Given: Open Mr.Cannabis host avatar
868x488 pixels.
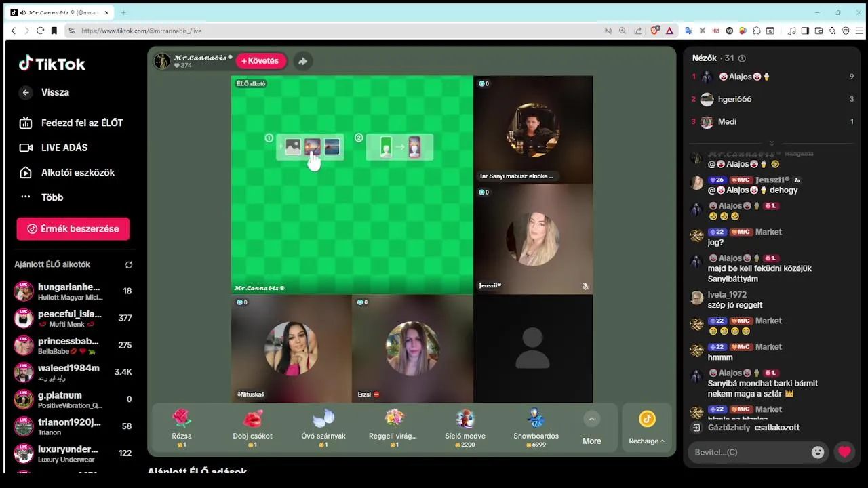Looking at the screenshot, I should [x=162, y=61].
